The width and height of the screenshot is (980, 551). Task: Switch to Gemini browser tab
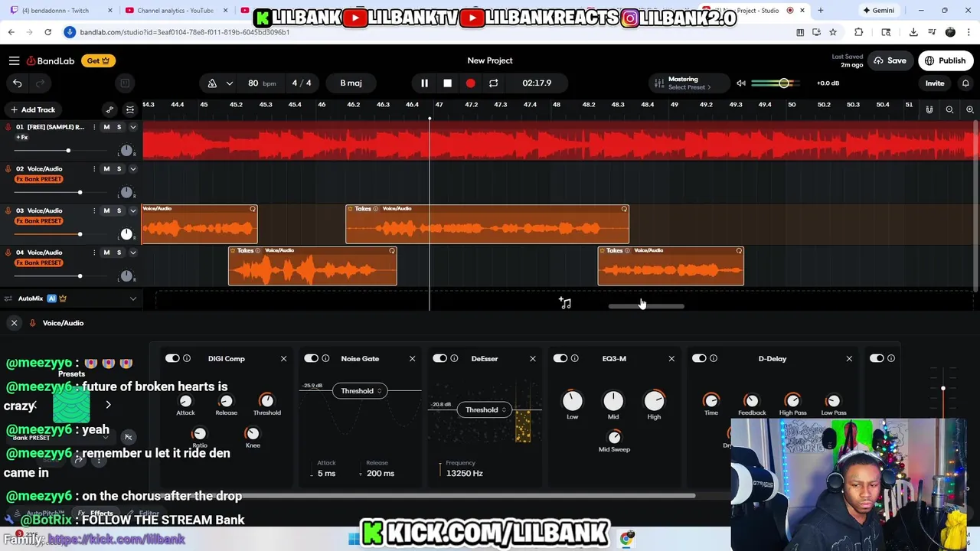(x=878, y=11)
